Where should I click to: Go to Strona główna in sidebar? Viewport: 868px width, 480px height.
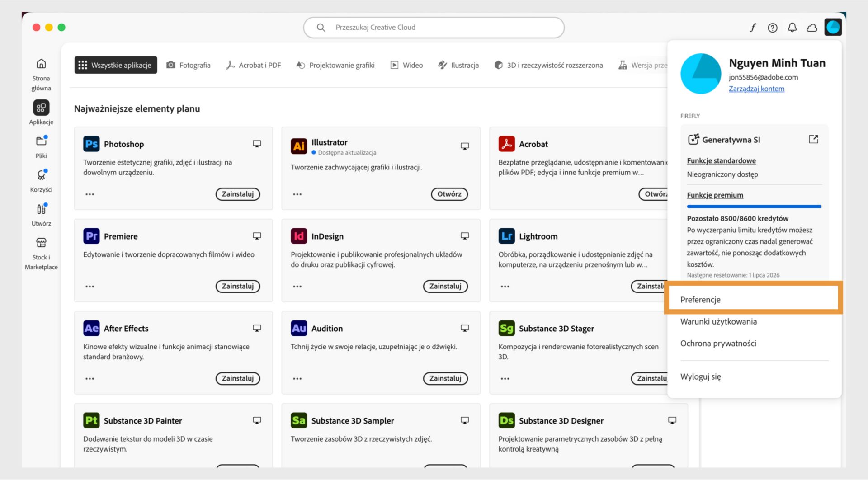[x=41, y=75]
